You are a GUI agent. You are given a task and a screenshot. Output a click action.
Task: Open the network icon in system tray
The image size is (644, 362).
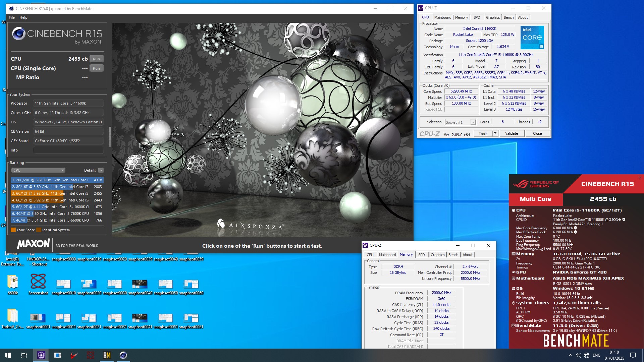coord(587,355)
